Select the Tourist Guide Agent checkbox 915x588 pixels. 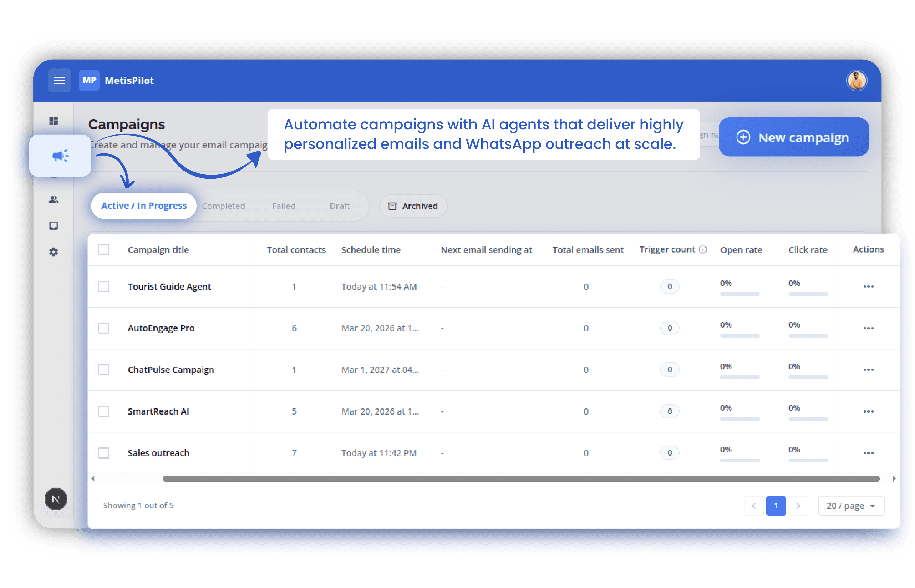coord(103,286)
